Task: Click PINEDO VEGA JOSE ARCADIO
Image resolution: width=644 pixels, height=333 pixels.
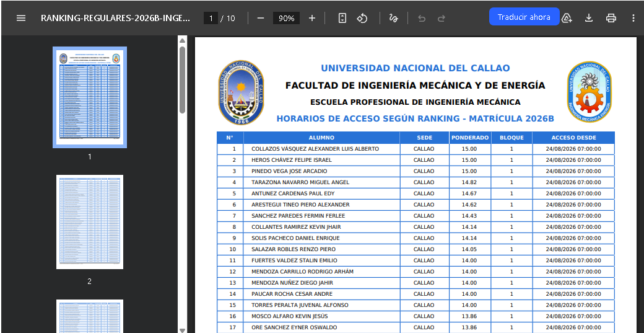Action: (x=289, y=171)
